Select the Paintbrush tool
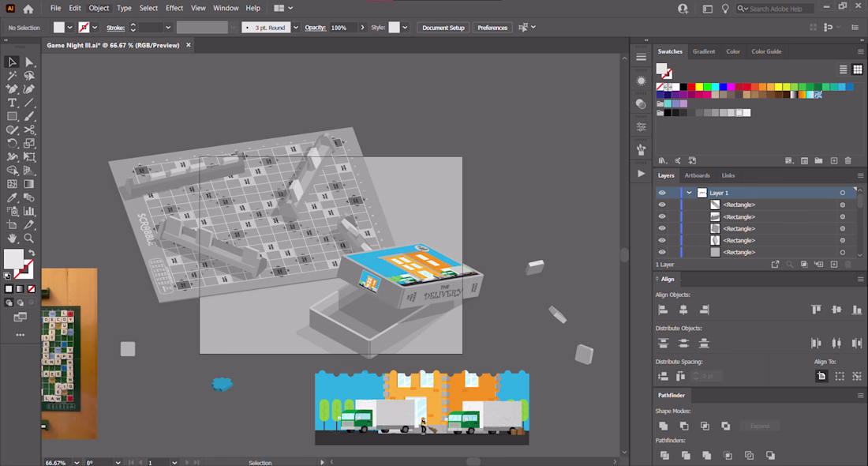Screen dimensions: 868x466 coord(29,116)
